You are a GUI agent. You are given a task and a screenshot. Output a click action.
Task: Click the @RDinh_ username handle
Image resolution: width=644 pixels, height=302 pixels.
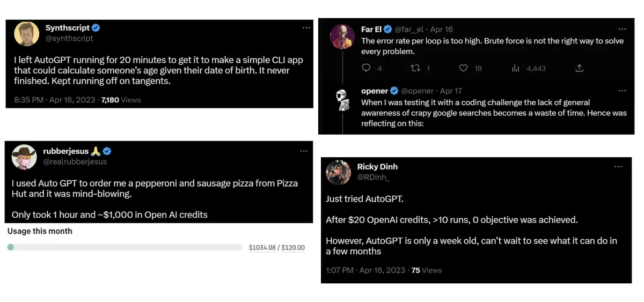point(374,177)
